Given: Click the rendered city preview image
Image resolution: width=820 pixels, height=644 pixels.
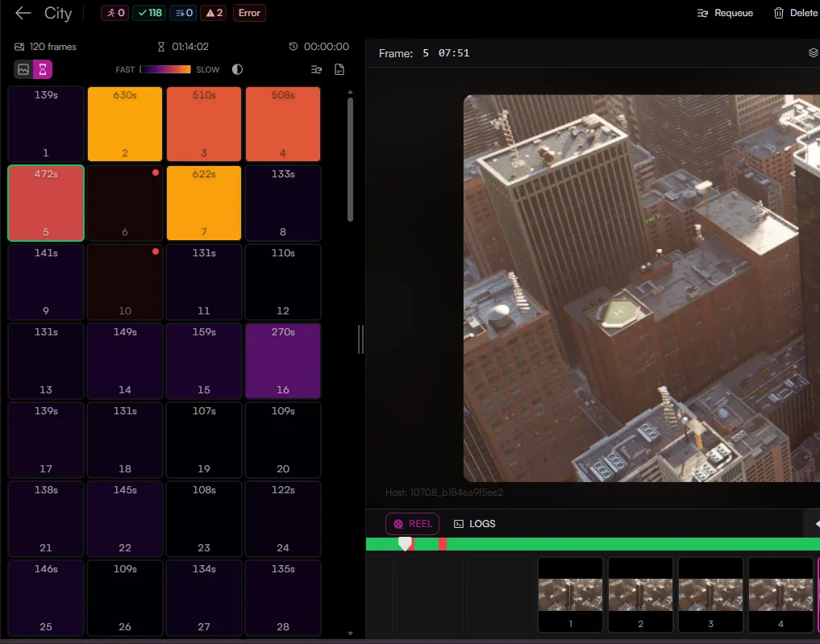Looking at the screenshot, I should [x=642, y=288].
